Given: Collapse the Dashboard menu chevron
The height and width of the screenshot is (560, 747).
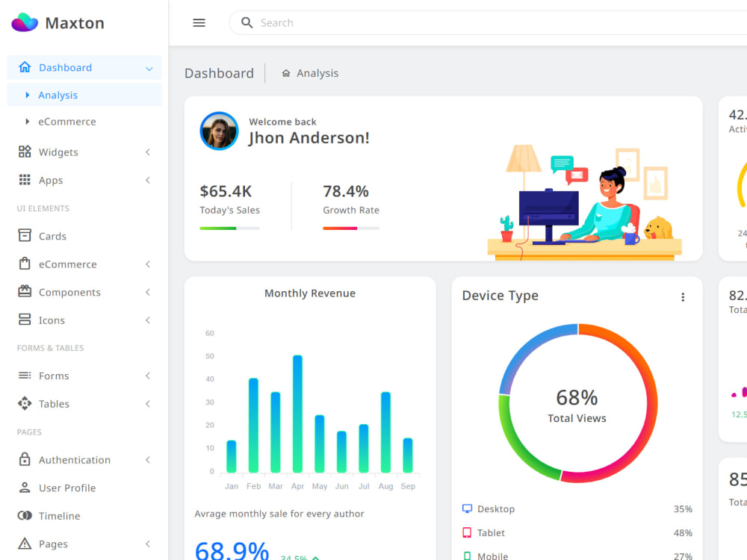Looking at the screenshot, I should click(x=149, y=69).
